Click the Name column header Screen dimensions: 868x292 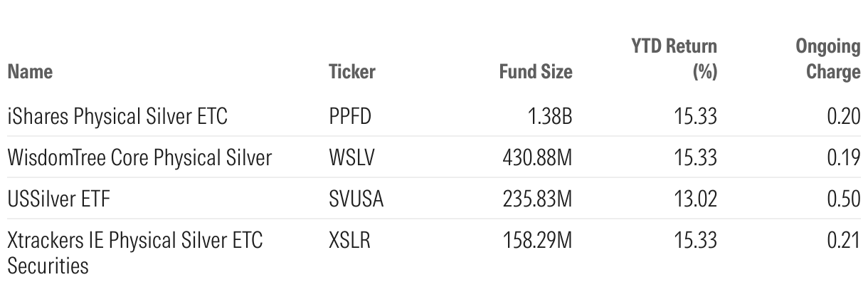coord(30,72)
